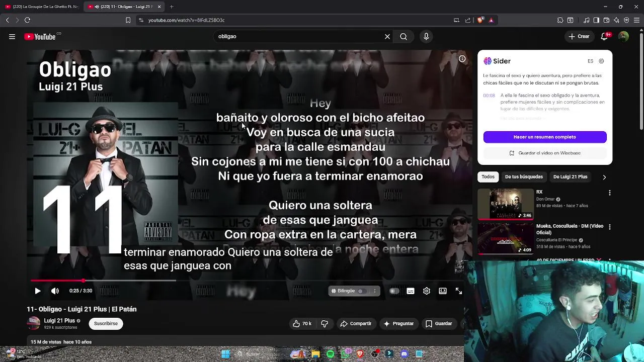Viewport: 644px width, 362px height.
Task: Open the Brave Wallet icon
Action: pos(606,20)
